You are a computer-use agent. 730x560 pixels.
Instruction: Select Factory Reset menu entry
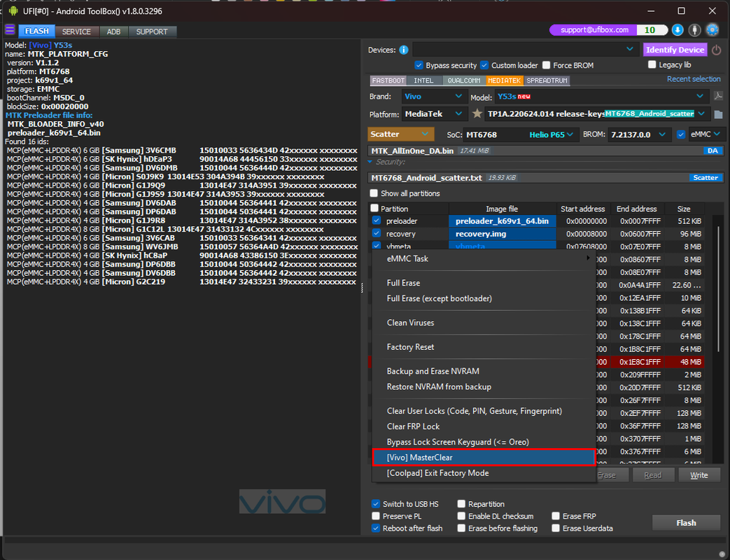[x=484, y=346]
